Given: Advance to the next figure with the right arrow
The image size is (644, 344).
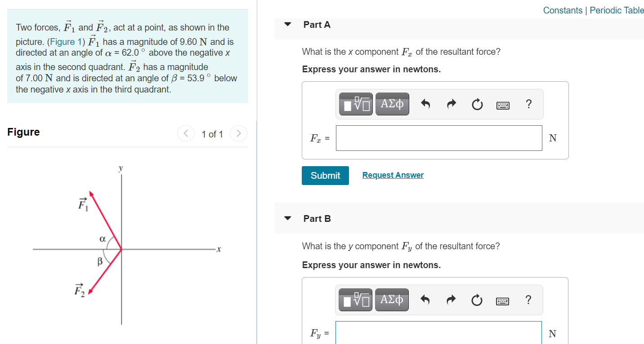Looking at the screenshot, I should [x=238, y=133].
